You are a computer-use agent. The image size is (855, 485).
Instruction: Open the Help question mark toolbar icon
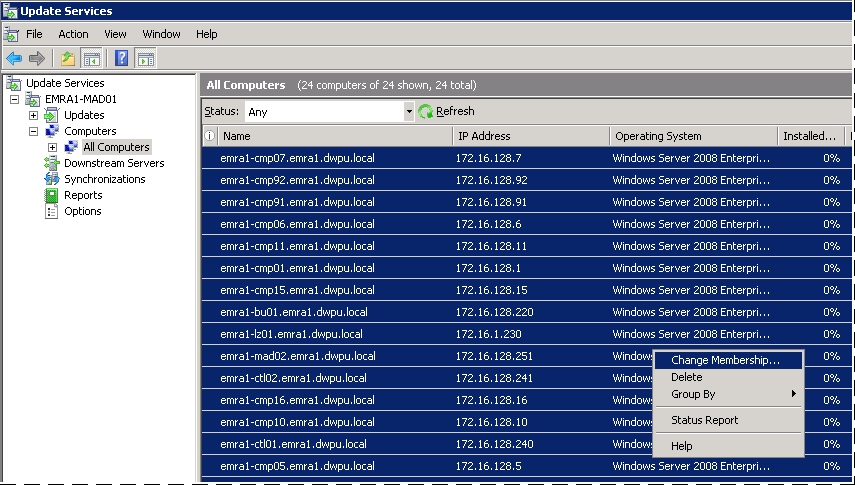point(122,58)
